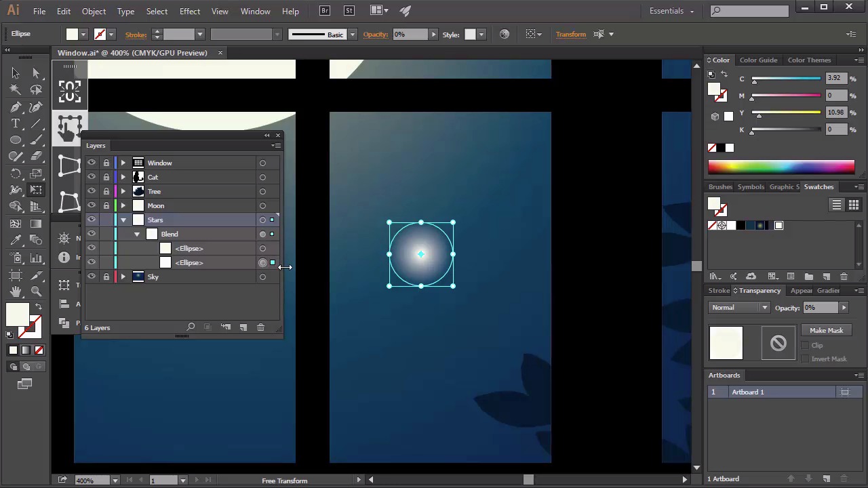This screenshot has width=868, height=488.
Task: Select the Zoom tool
Action: [x=37, y=291]
